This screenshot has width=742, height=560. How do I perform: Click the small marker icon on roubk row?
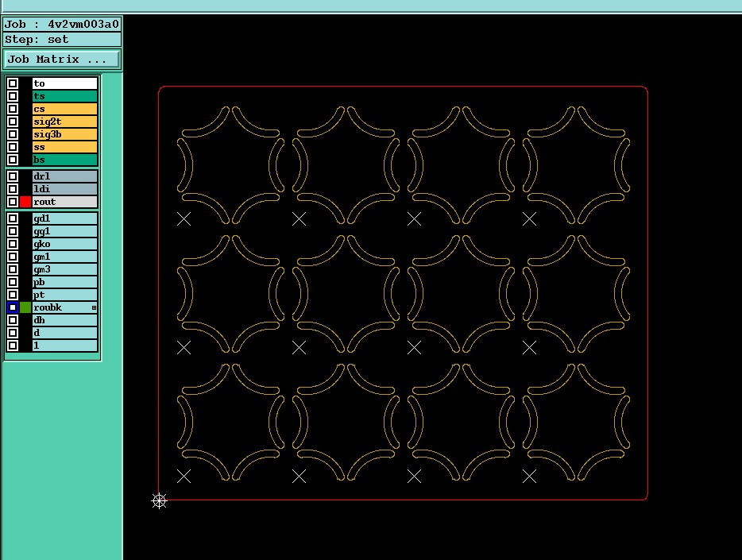(x=95, y=308)
